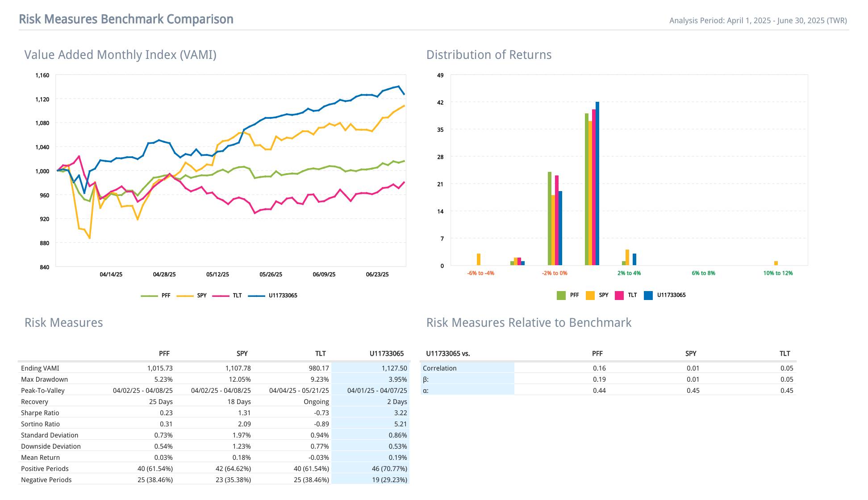The width and height of the screenshot is (868, 500).
Task: Select the -2% to 0% axis label
Action: pos(555,273)
